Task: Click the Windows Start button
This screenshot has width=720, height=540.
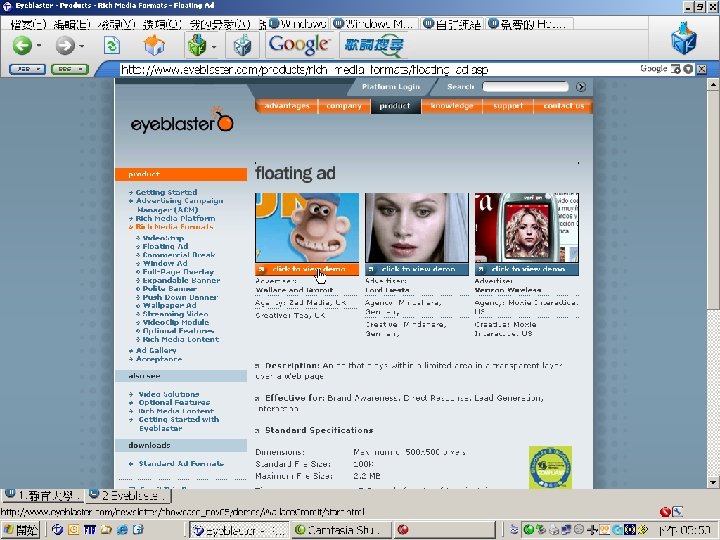Action: click(x=21, y=530)
